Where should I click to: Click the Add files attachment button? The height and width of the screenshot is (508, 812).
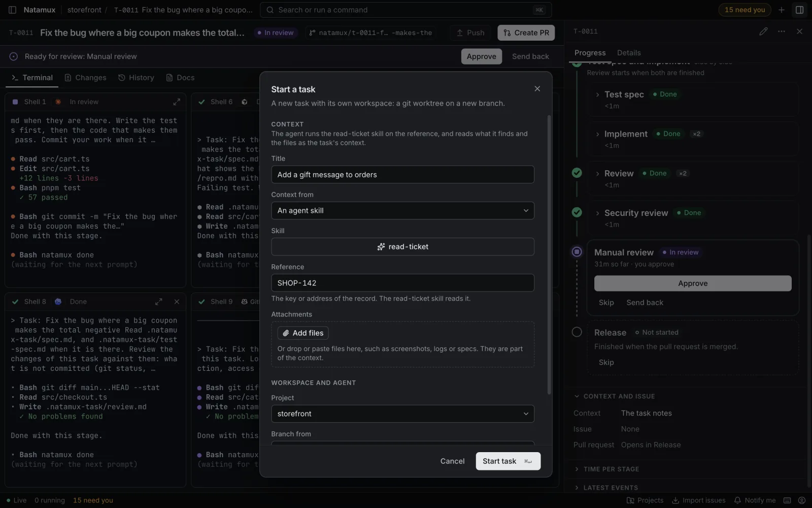tap(303, 333)
